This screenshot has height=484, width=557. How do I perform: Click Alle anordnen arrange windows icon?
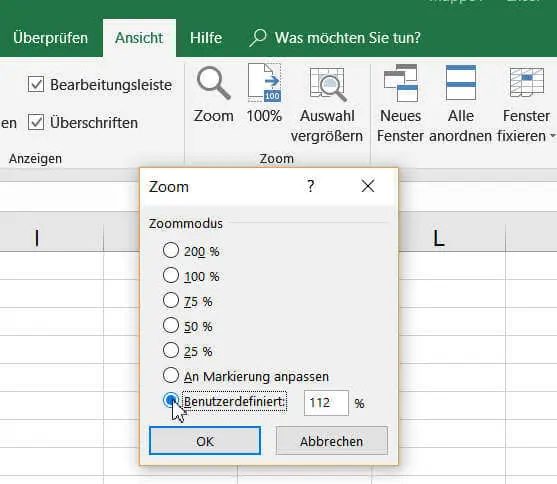pyautogui.click(x=460, y=104)
